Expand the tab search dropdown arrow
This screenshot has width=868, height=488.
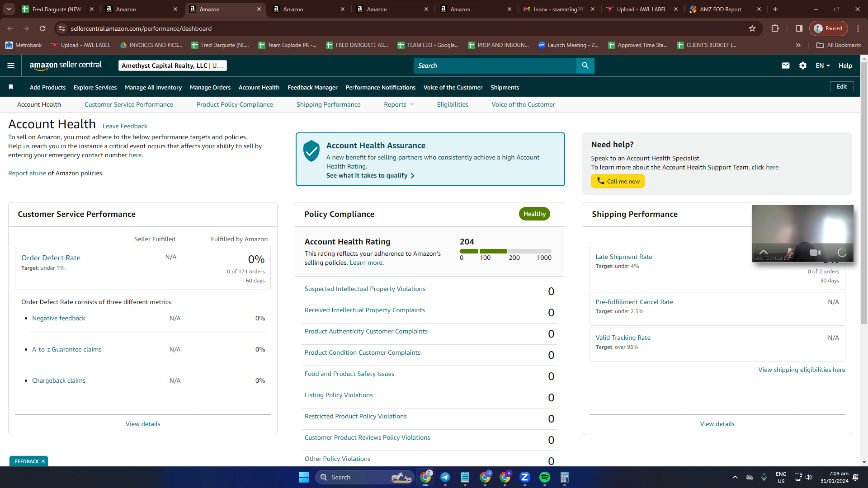(x=9, y=9)
